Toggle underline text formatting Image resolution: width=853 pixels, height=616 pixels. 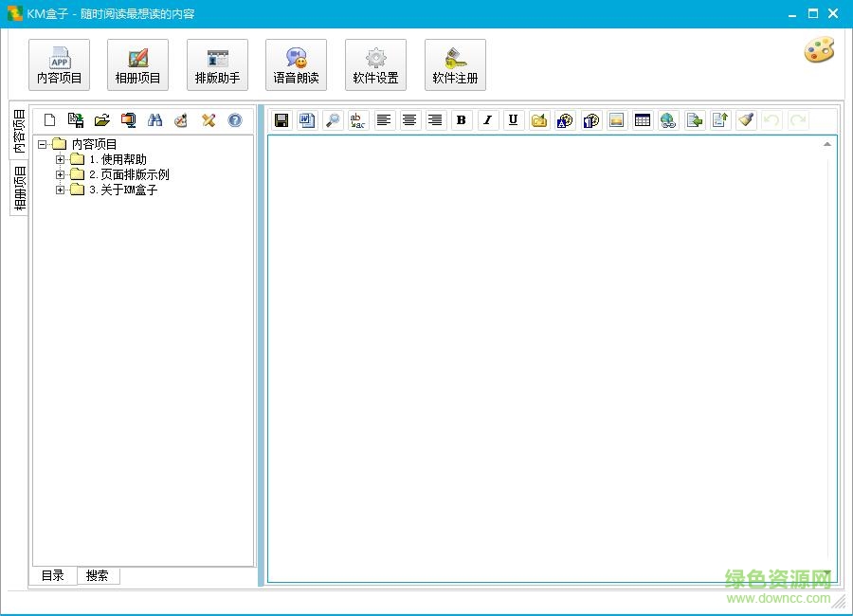point(513,120)
